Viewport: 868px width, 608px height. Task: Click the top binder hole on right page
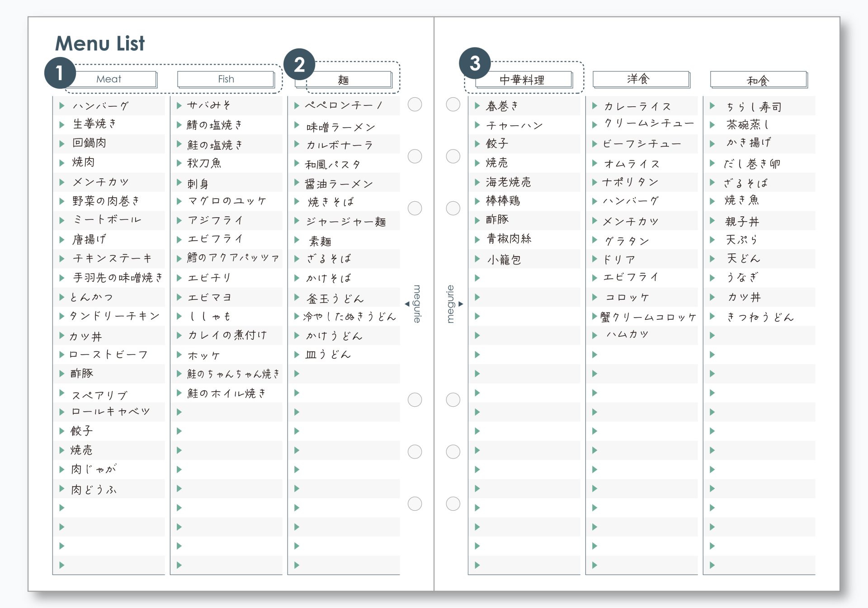point(453,104)
